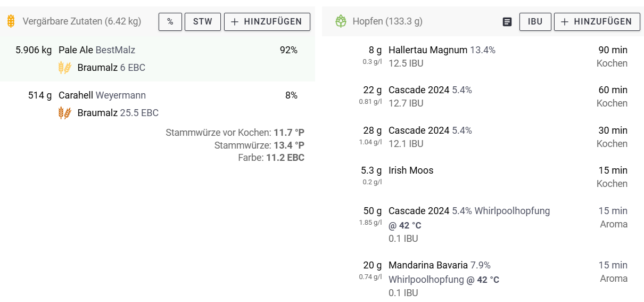
Task: Open the Carahell Weyermann entry
Action: coord(102,95)
